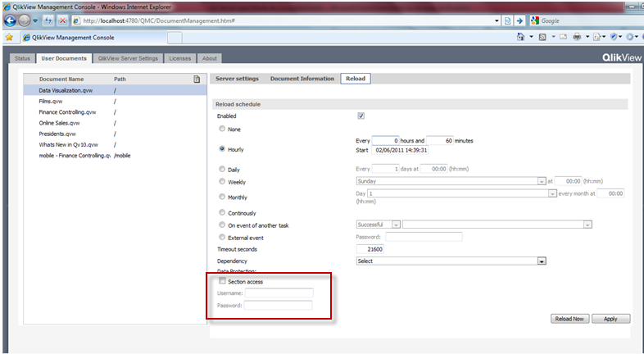Click the Start date and time field
Viewport: 644px width, 354px height.
pyautogui.click(x=400, y=150)
